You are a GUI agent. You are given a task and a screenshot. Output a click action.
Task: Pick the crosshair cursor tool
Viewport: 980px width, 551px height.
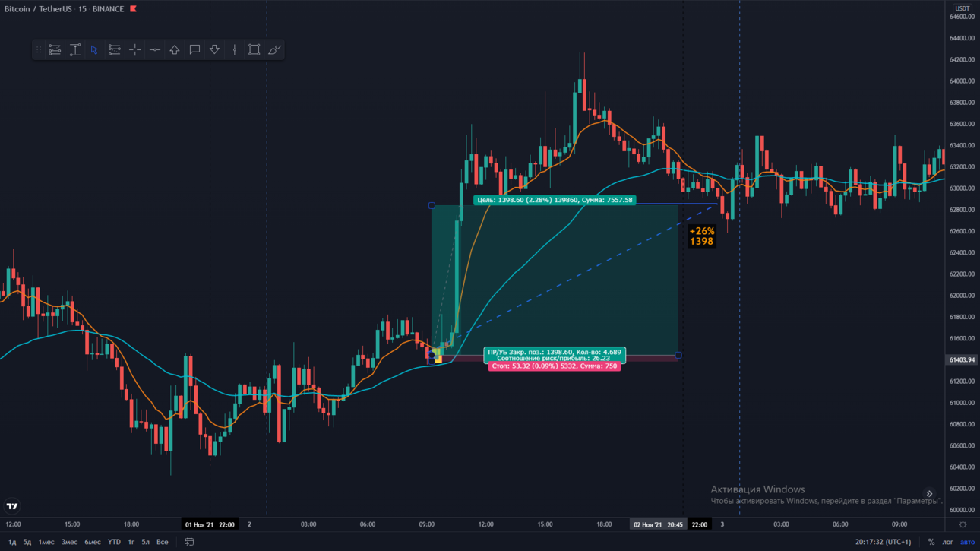point(134,50)
